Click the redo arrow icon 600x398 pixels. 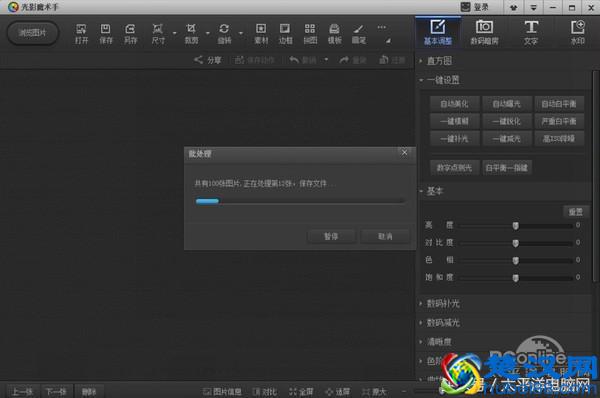pos(344,60)
